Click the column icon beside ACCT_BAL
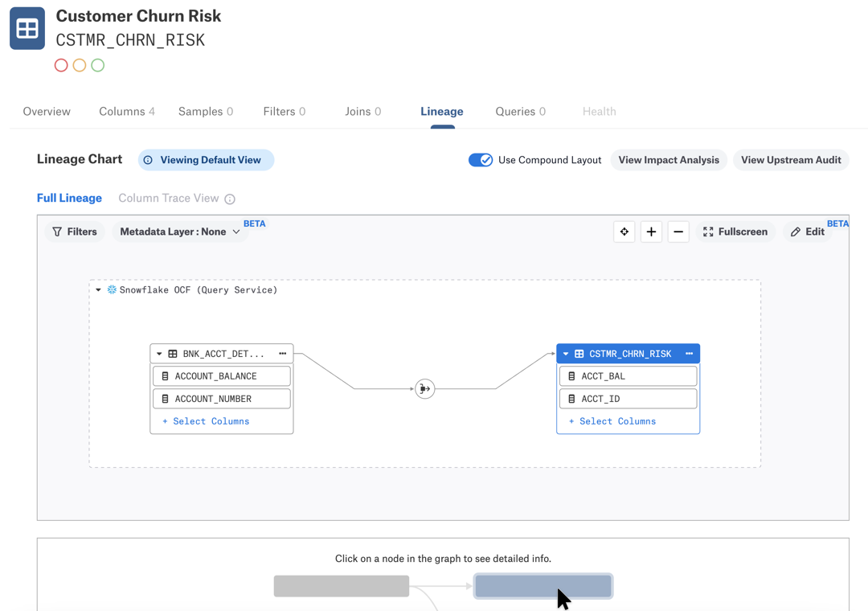 pos(572,376)
